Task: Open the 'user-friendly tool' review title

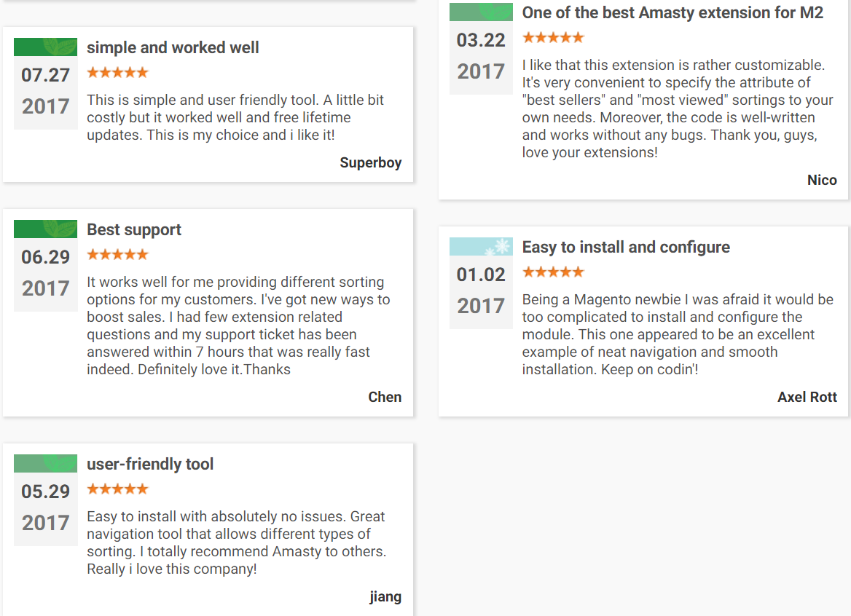Action: (x=150, y=464)
